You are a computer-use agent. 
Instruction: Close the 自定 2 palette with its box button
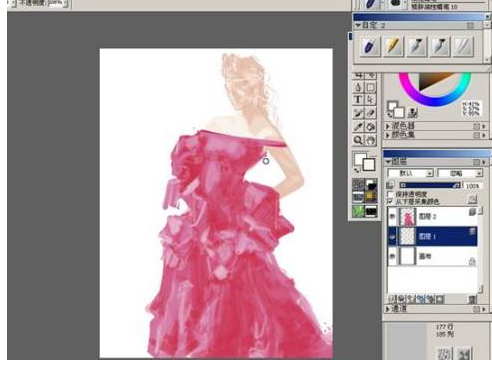pyautogui.click(x=470, y=25)
